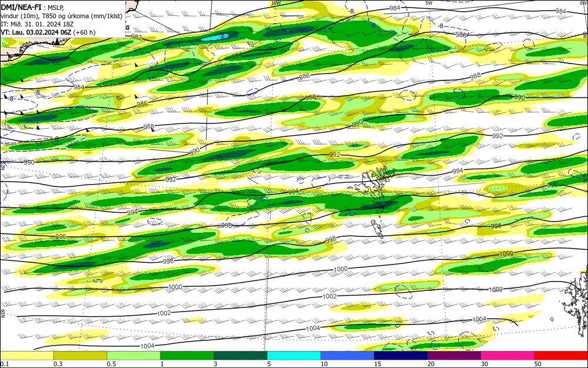Viewport: 588px width, 368px height.
Task: Click the '10W' longitude label
Action: point(276,3)
